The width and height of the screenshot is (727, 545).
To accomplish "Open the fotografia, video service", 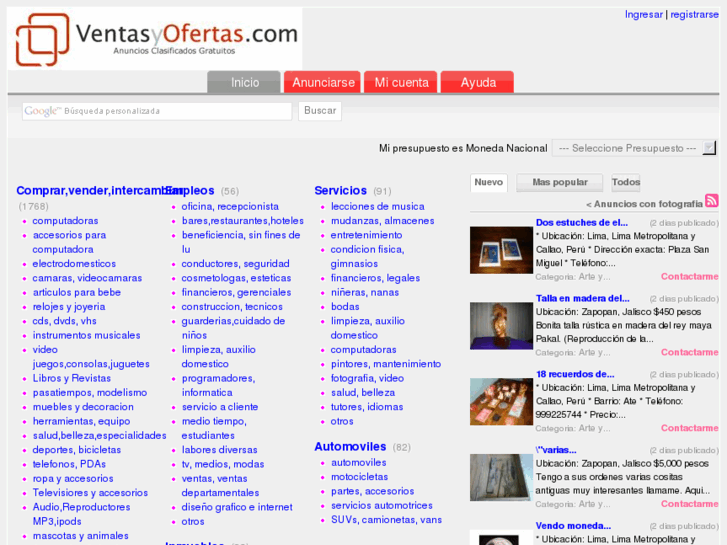I will pos(367,378).
